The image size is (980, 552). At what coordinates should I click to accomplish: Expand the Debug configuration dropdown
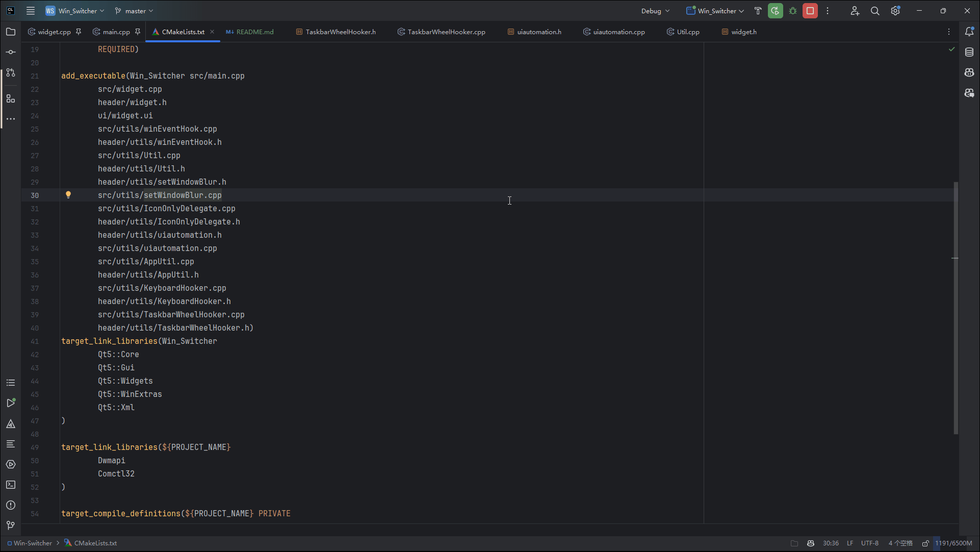[655, 11]
